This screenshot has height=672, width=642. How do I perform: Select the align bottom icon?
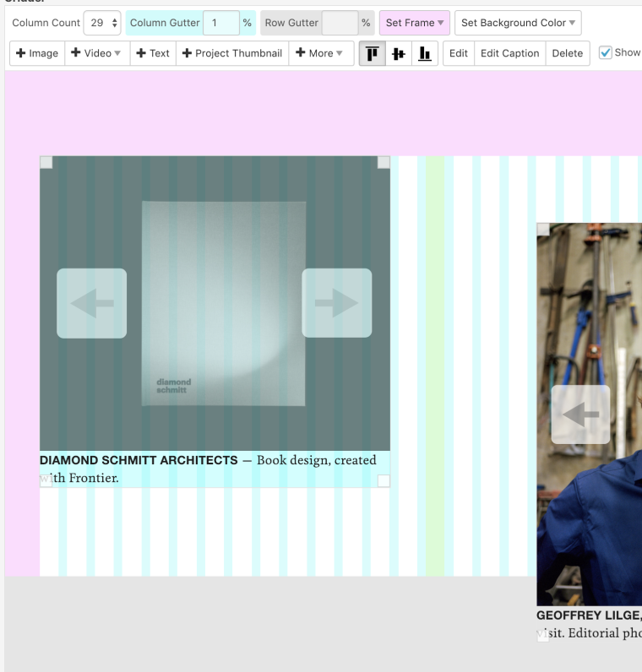point(425,53)
